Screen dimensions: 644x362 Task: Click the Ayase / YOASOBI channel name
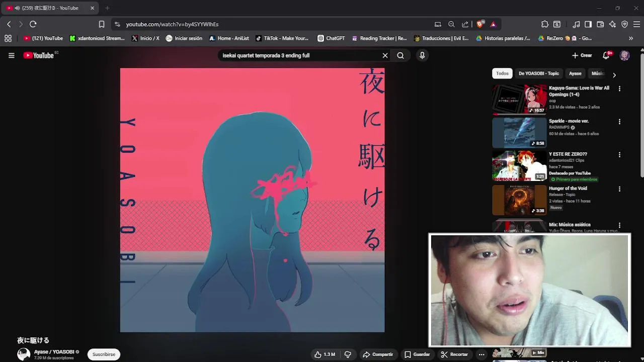coord(54,352)
